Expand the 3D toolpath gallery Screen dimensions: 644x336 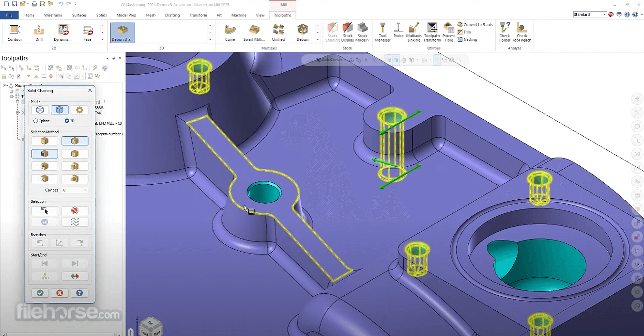[x=210, y=39]
